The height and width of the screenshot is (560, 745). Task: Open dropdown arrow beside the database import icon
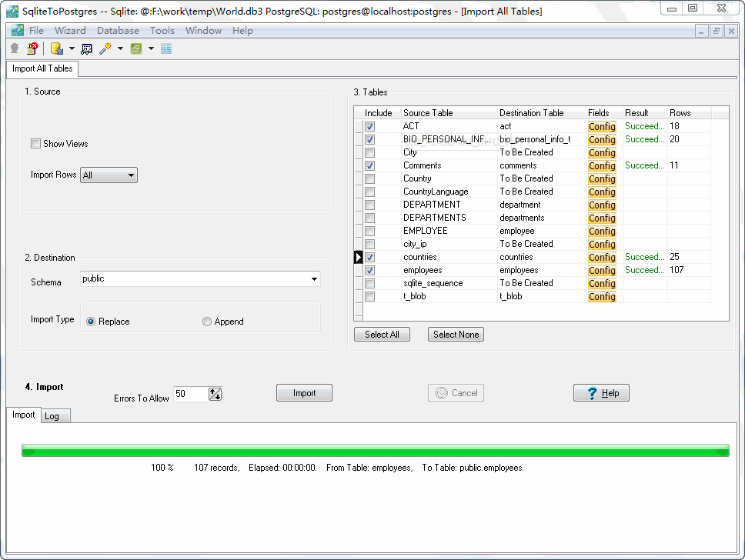click(x=72, y=48)
